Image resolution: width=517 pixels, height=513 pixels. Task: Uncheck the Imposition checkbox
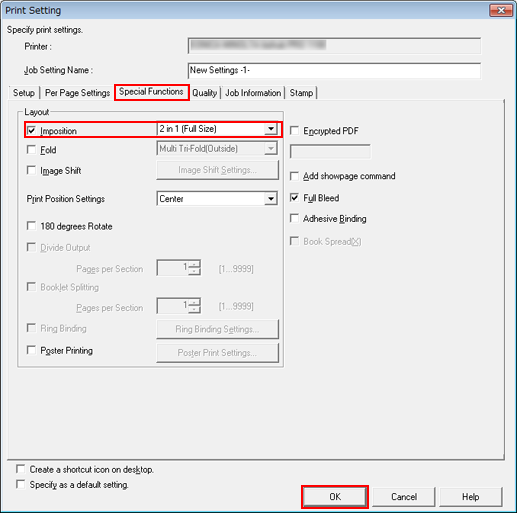tap(31, 130)
